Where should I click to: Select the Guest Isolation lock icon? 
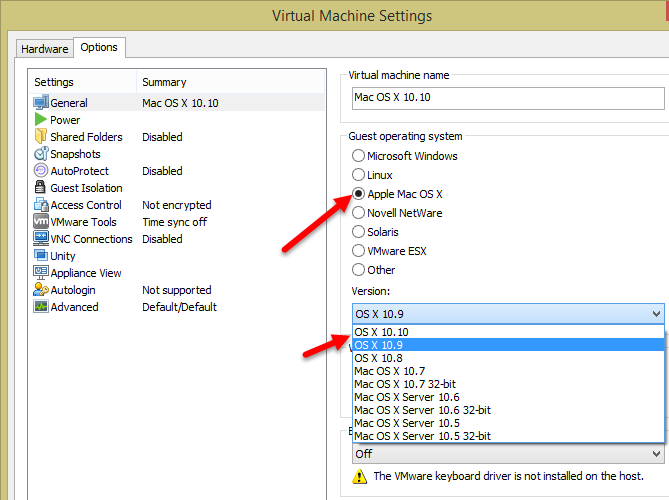tap(41, 188)
